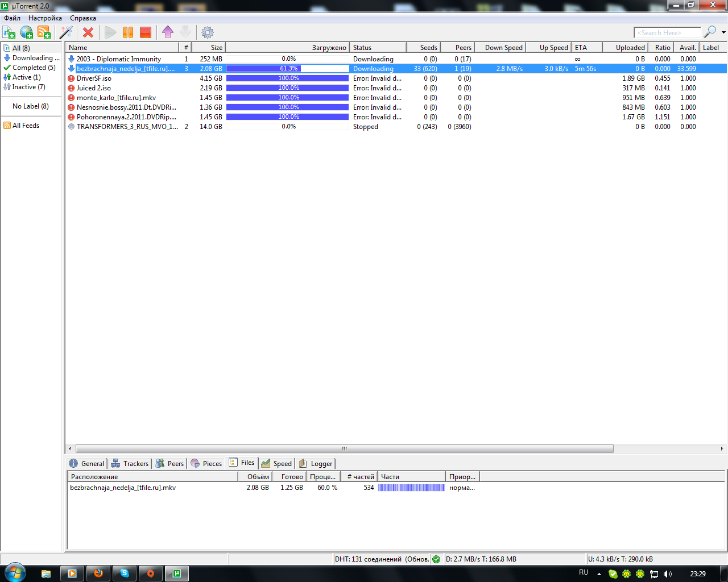The height and width of the screenshot is (582, 728).
Task: Open Preferences via the gear icon
Action: [x=208, y=32]
